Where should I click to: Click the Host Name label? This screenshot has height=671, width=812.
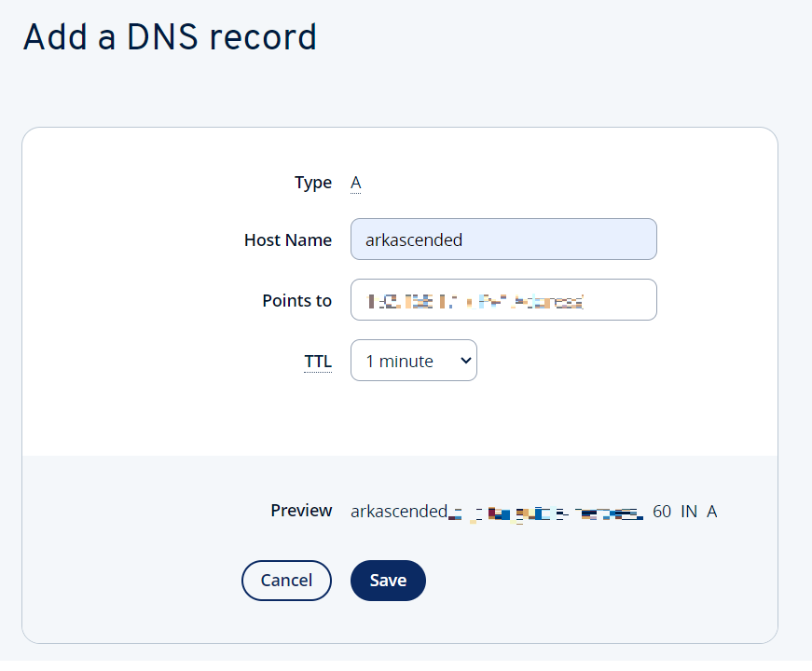coord(288,240)
